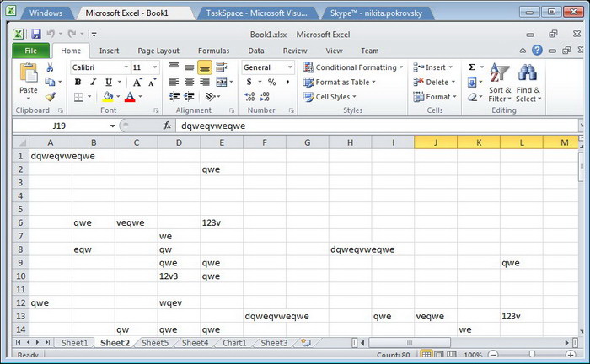Apply Accounting dollar number format
Viewport: 590px width, 364px height.
tap(249, 82)
